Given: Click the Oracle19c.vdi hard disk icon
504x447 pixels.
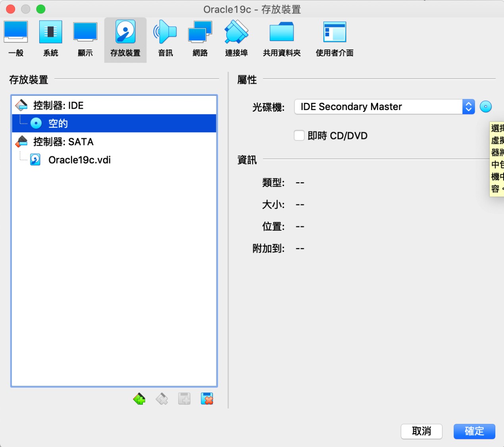Looking at the screenshot, I should [x=35, y=160].
